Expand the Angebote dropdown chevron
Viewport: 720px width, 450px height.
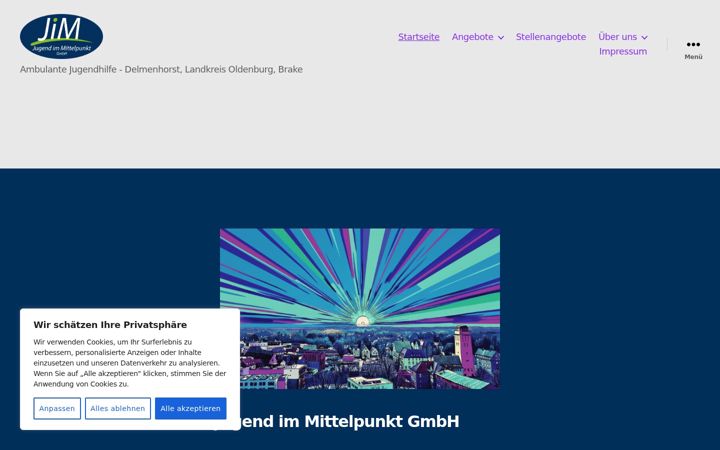pyautogui.click(x=501, y=38)
